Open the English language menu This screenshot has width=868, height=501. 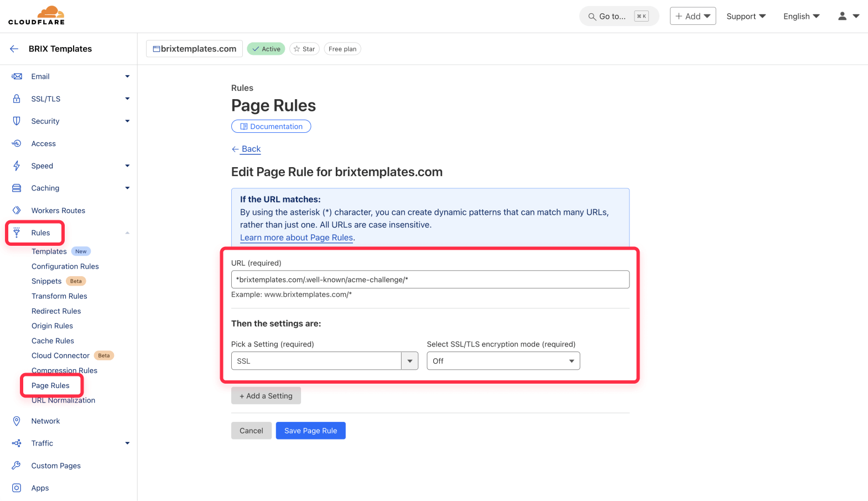pos(802,16)
